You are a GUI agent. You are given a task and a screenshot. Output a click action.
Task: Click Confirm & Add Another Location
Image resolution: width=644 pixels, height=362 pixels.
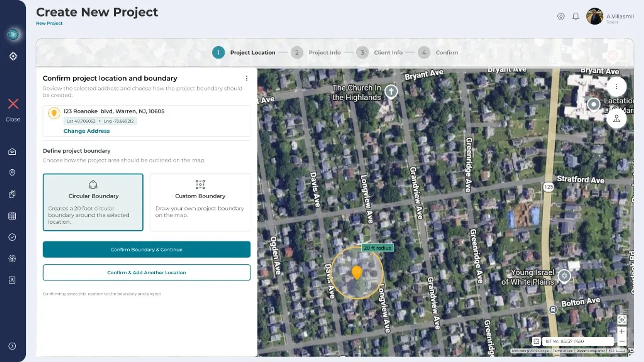[147, 272]
